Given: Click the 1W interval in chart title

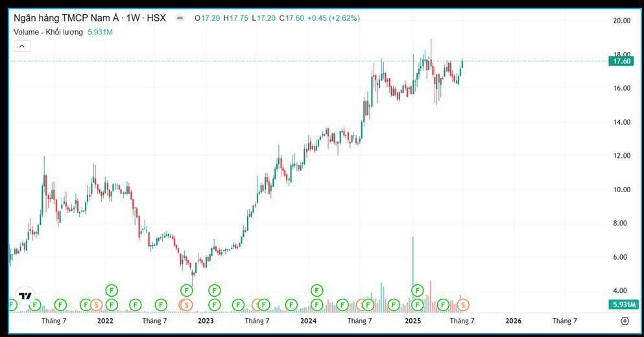Looking at the screenshot, I should click(133, 18).
